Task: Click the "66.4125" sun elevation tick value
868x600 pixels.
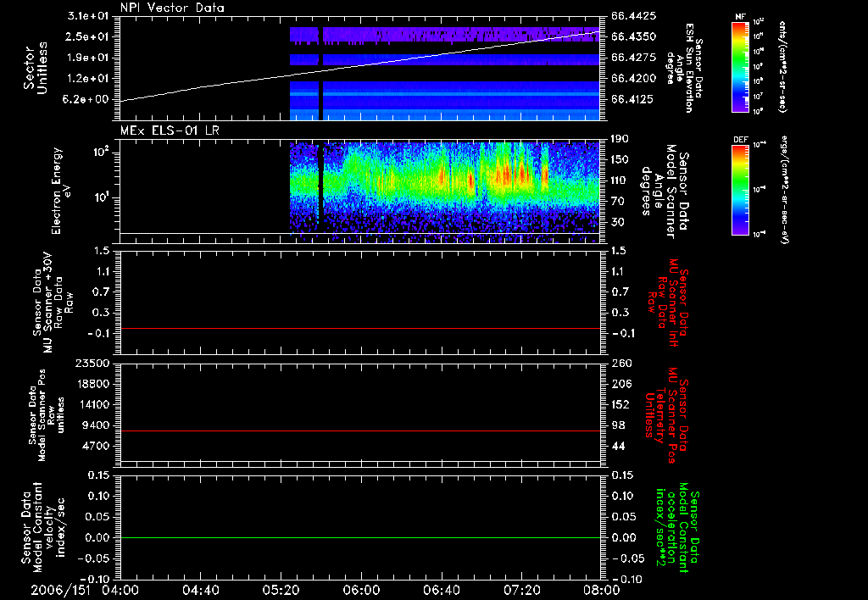Action: (x=632, y=100)
